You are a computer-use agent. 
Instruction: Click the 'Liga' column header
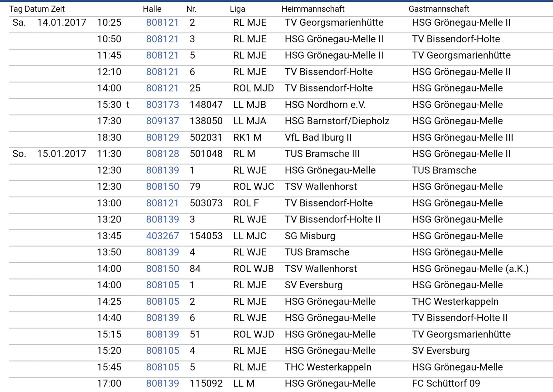click(x=237, y=9)
